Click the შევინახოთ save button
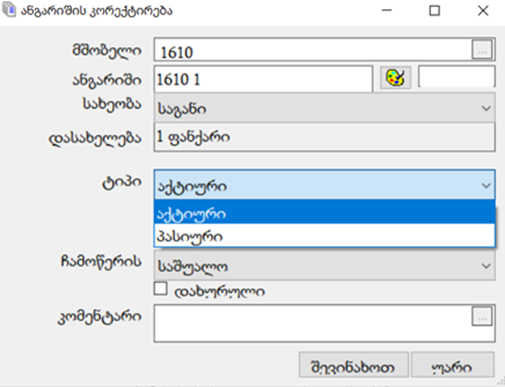Image resolution: width=505 pixels, height=387 pixels. tap(353, 365)
